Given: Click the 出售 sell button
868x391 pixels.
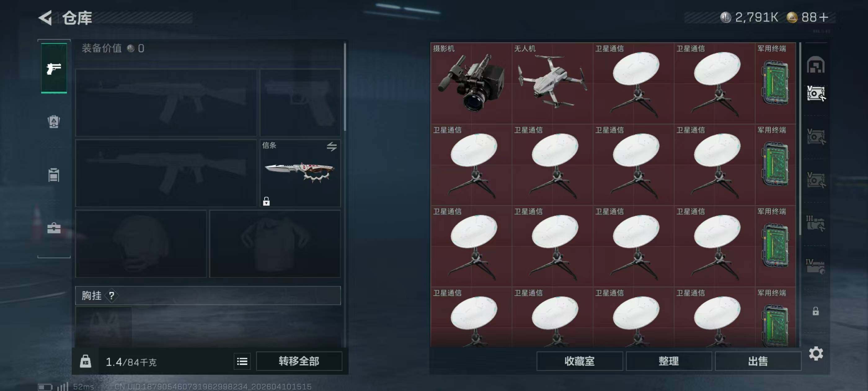Looking at the screenshot, I should (x=758, y=361).
